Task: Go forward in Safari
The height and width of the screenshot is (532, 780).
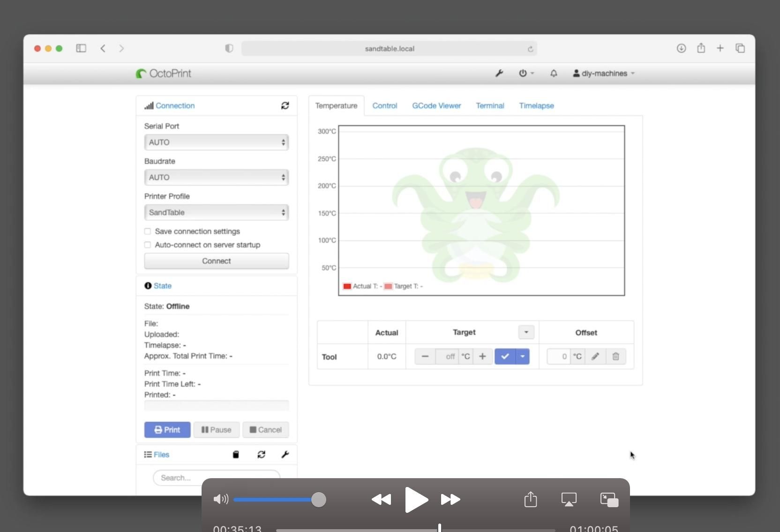Action: point(121,48)
